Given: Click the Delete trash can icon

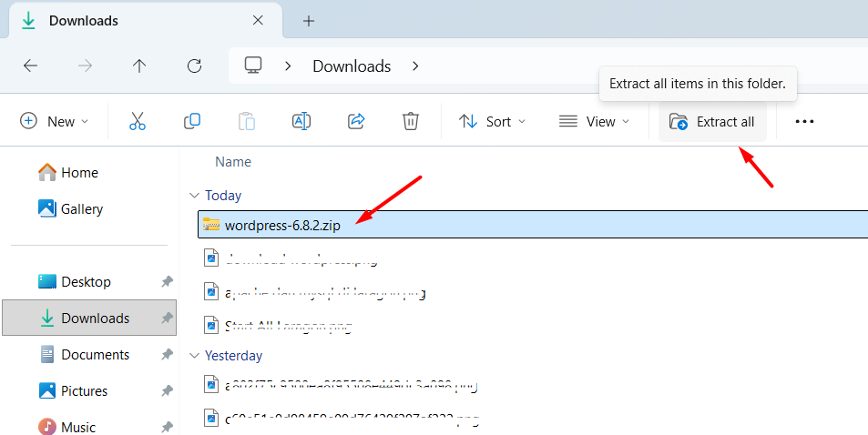Looking at the screenshot, I should point(411,121).
